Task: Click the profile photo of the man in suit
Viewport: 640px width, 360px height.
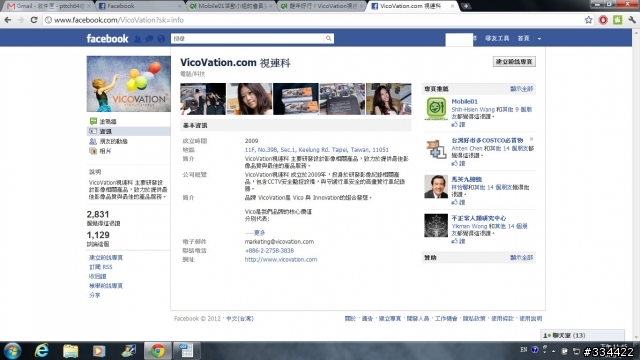Action: (x=436, y=187)
